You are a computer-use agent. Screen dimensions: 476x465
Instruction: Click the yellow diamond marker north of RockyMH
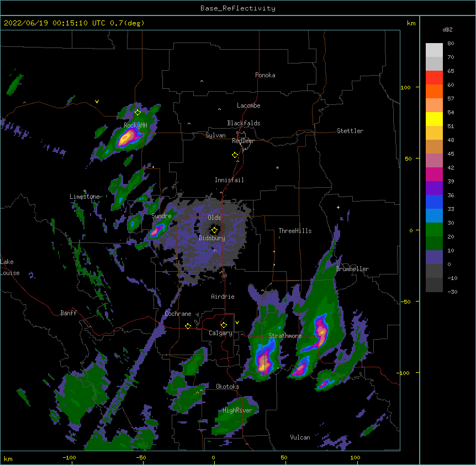click(137, 113)
